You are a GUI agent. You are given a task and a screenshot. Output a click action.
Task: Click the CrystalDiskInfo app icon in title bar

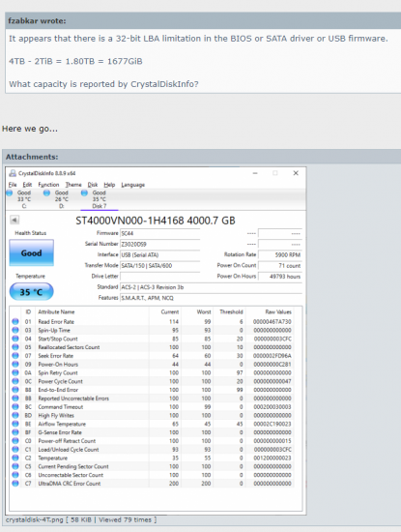[13, 173]
